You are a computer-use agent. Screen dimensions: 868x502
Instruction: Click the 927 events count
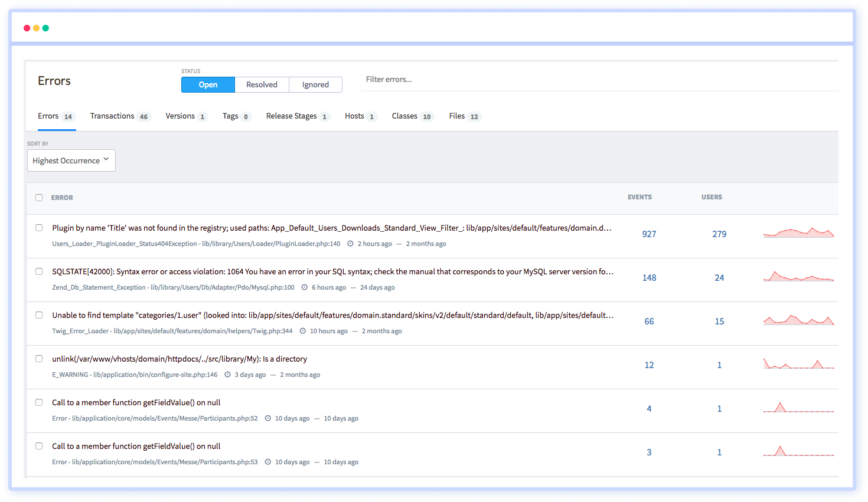(649, 234)
